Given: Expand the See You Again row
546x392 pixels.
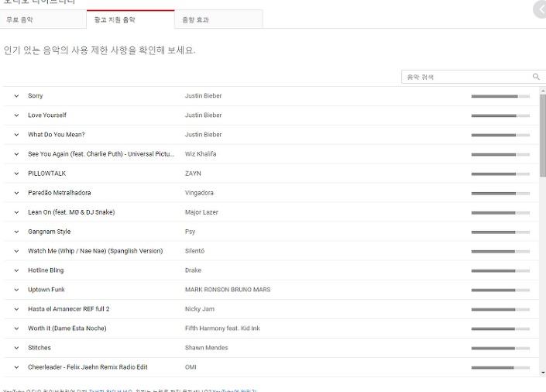Looking at the screenshot, I should (x=16, y=154).
